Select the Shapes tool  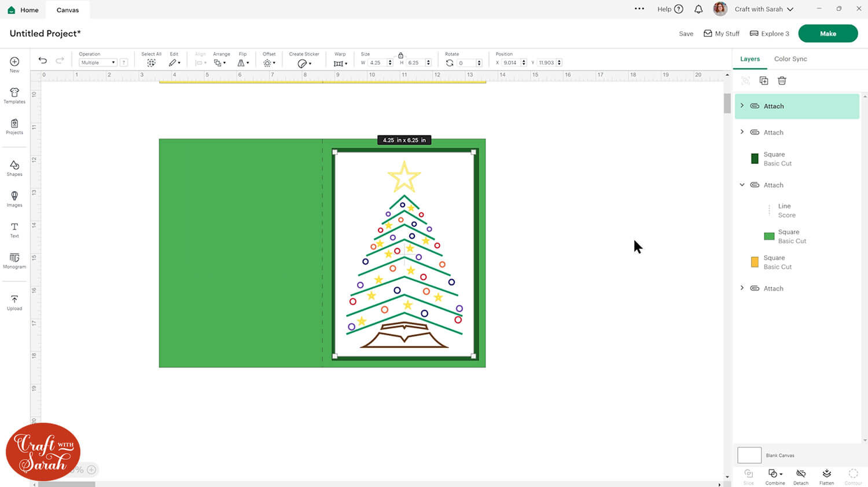click(14, 169)
